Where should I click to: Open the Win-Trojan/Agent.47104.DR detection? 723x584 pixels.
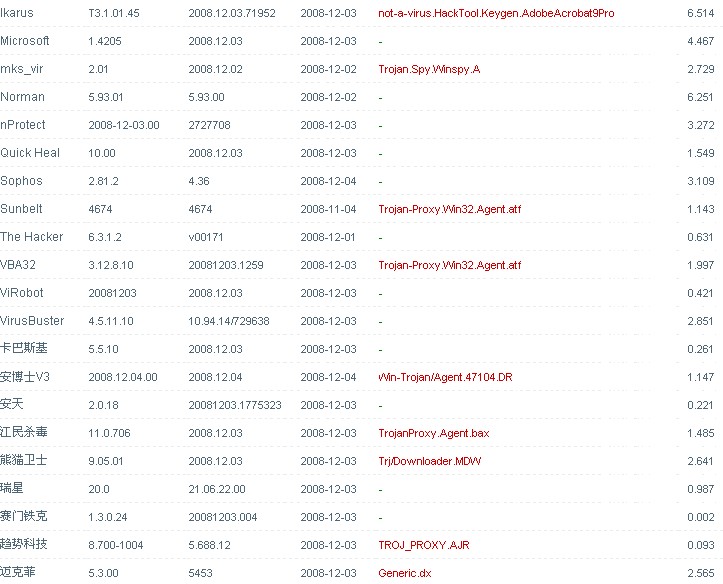[x=448, y=377]
